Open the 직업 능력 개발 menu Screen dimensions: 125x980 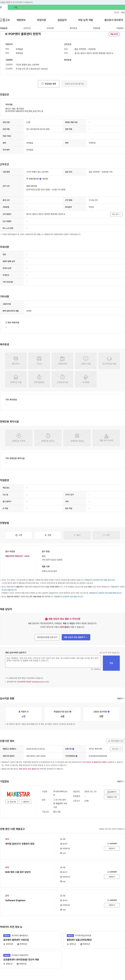(x=85, y=20)
